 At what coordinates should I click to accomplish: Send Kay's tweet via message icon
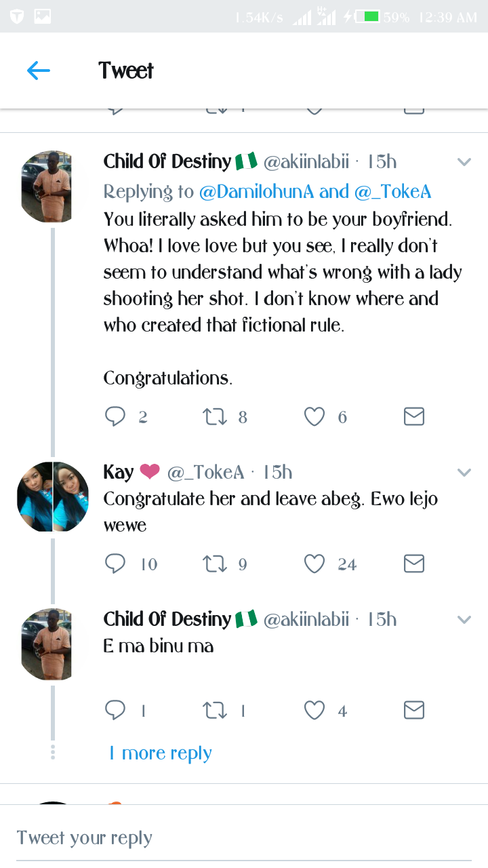pos(413,564)
